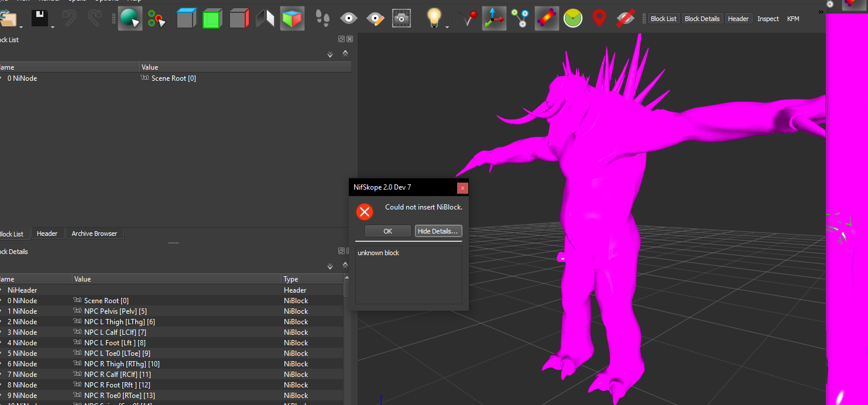
Task: Float the Block List panel
Action: pos(341,39)
